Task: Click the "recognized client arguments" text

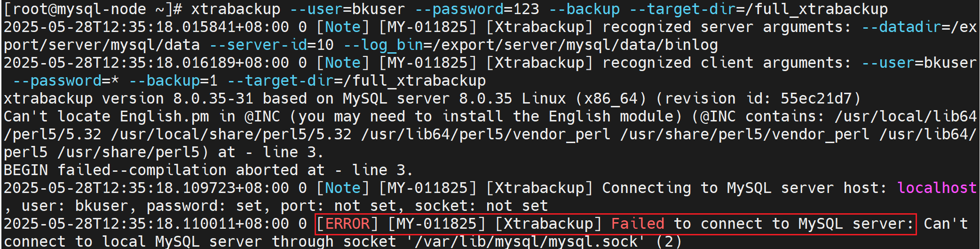Action: point(727,63)
